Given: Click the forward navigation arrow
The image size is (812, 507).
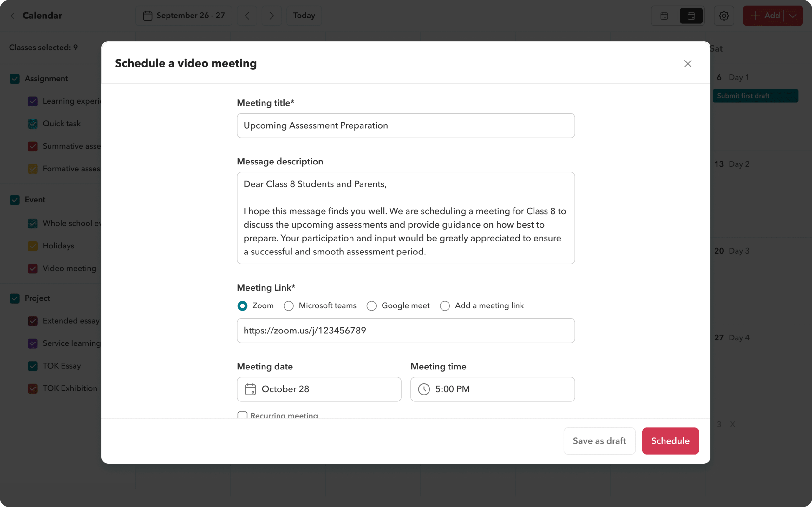Looking at the screenshot, I should point(271,16).
